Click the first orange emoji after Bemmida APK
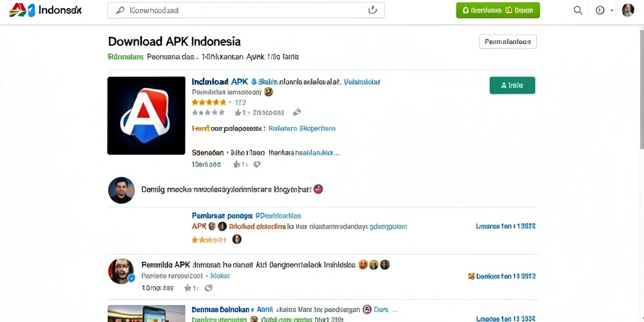 click(x=363, y=265)
